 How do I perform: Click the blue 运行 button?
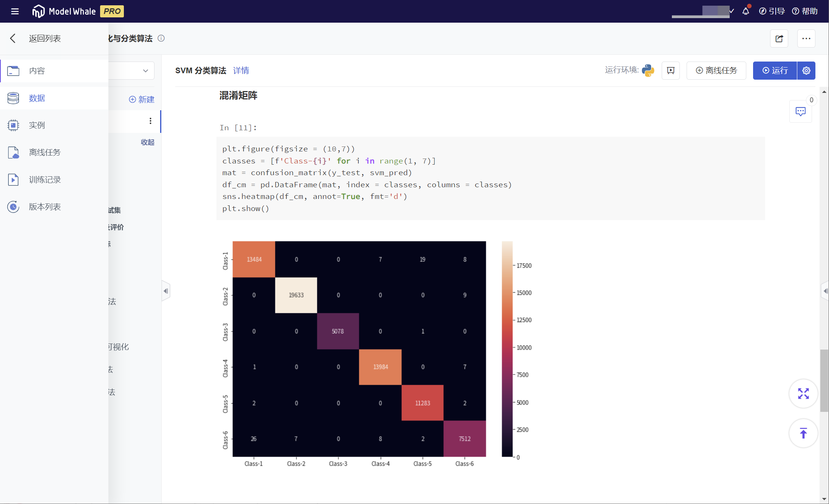775,71
